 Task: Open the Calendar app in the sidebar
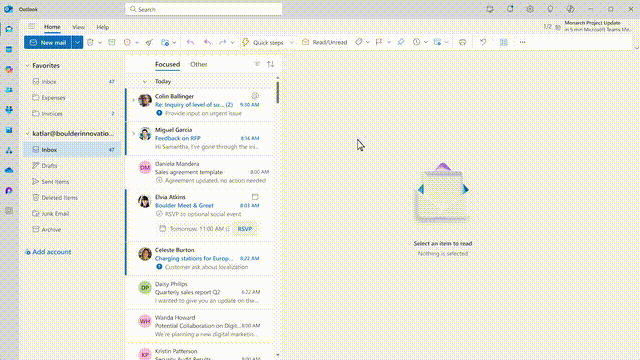click(x=9, y=49)
